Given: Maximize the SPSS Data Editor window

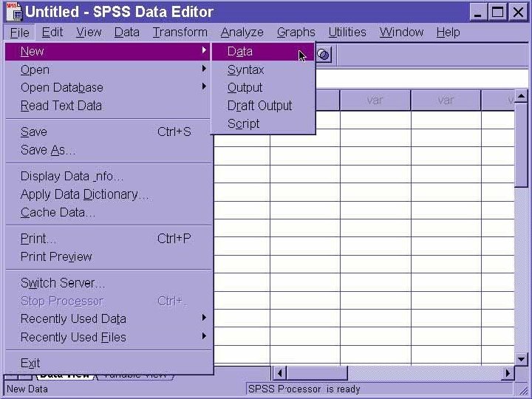Looking at the screenshot, I should (x=498, y=13).
